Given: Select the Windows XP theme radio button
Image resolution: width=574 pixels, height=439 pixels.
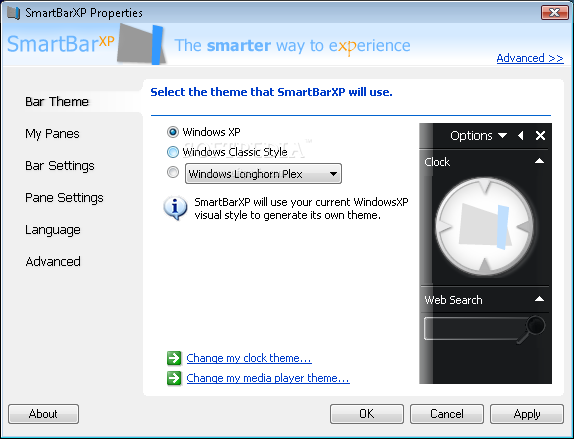Looking at the screenshot, I should tap(173, 132).
